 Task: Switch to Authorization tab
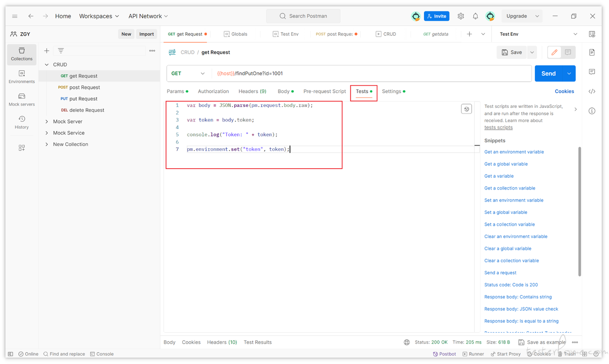(x=213, y=91)
